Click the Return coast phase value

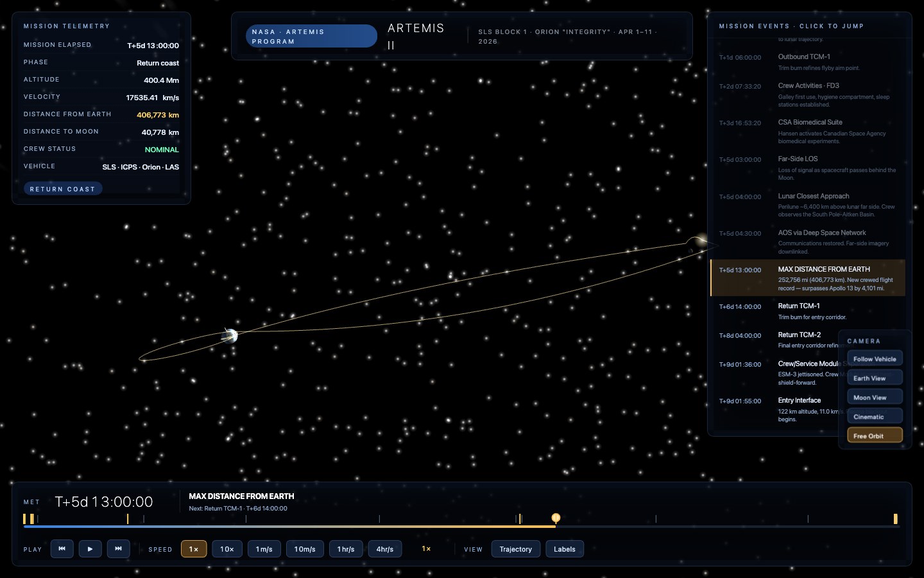158,63
